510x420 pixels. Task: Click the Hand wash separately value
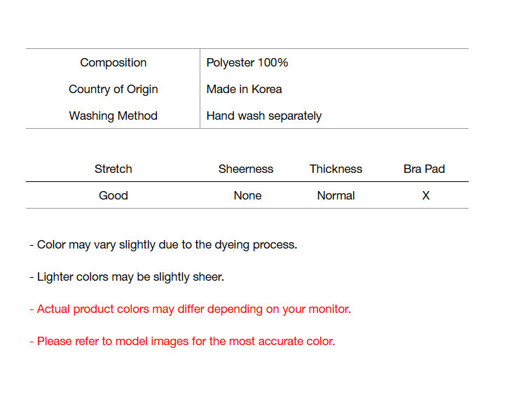pyautogui.click(x=263, y=116)
